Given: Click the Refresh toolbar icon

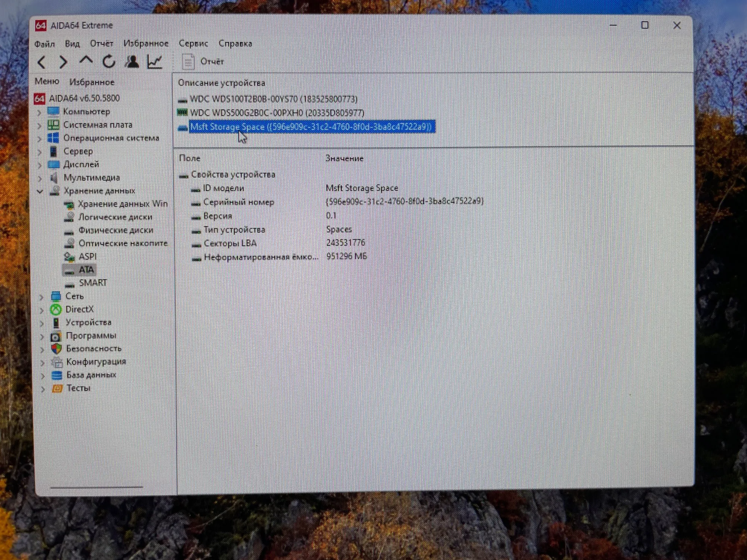Looking at the screenshot, I should 109,62.
